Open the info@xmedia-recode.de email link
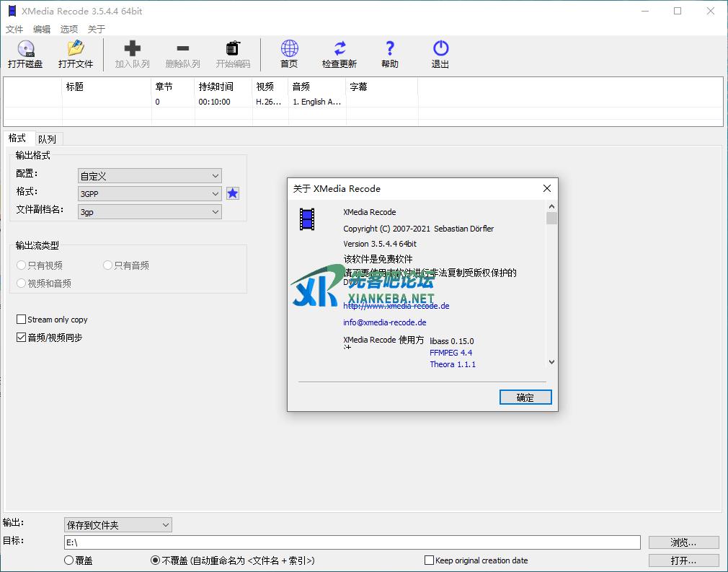The width and height of the screenshot is (728, 572). (384, 322)
